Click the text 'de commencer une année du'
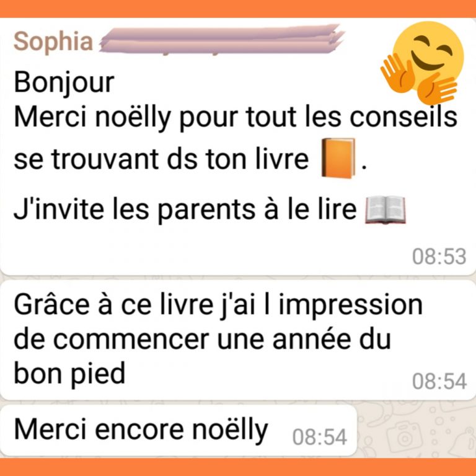 point(202,340)
